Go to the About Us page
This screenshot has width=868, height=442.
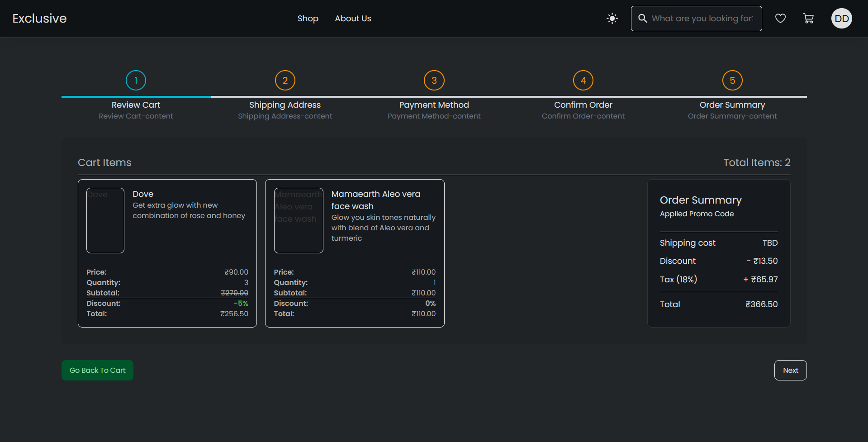coord(353,19)
